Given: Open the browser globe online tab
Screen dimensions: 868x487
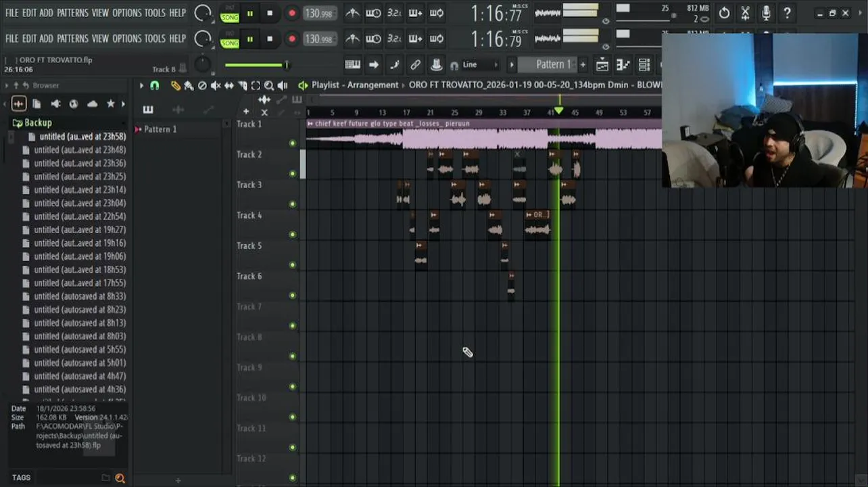Looking at the screenshot, I should (x=74, y=103).
